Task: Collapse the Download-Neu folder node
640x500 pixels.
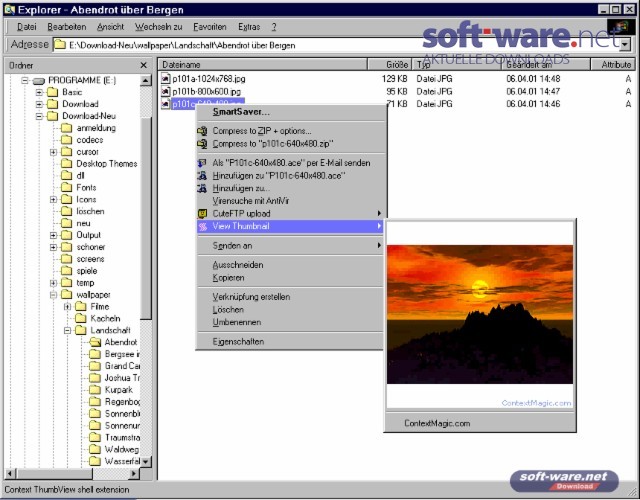Action: pyautogui.click(x=39, y=116)
